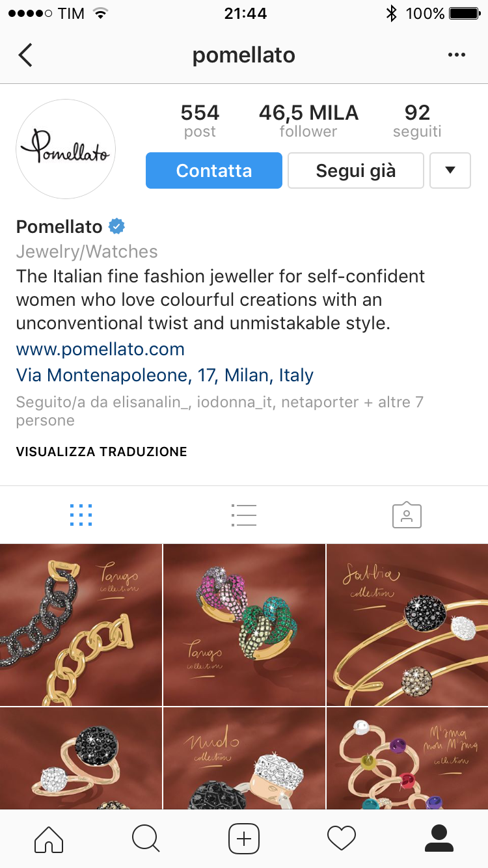
Task: Open the Pomellato profile picture
Action: (x=66, y=149)
